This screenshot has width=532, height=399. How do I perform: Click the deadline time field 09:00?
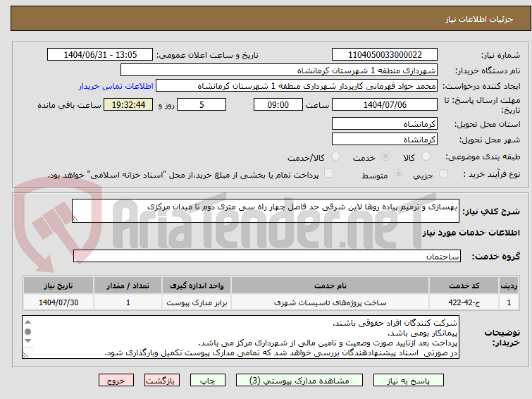click(278, 104)
